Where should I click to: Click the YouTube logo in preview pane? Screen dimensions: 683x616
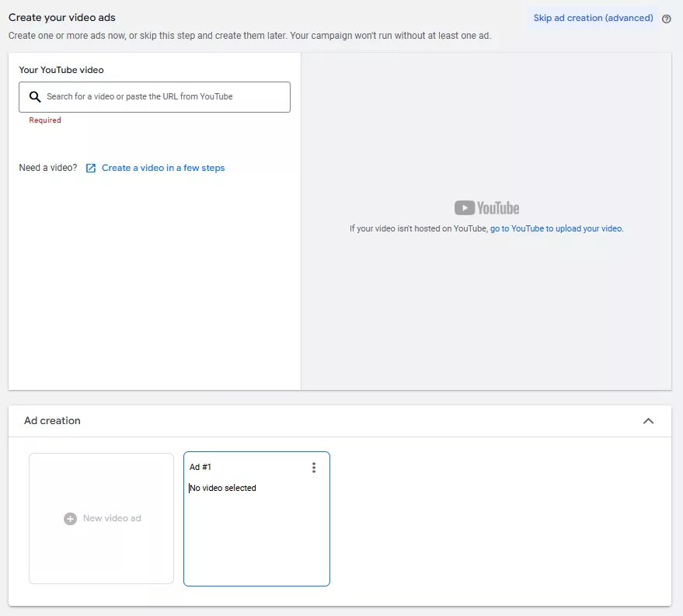point(486,208)
